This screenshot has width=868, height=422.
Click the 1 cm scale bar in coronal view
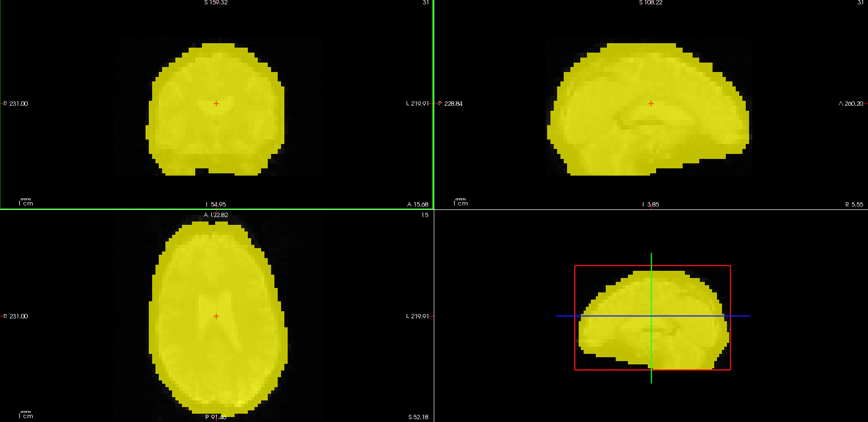click(x=26, y=202)
